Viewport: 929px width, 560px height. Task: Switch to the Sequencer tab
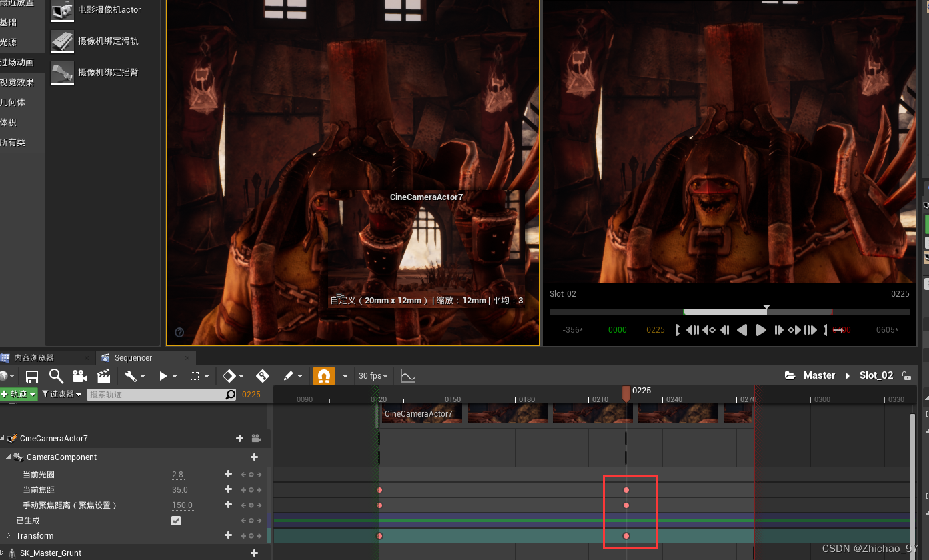point(145,358)
